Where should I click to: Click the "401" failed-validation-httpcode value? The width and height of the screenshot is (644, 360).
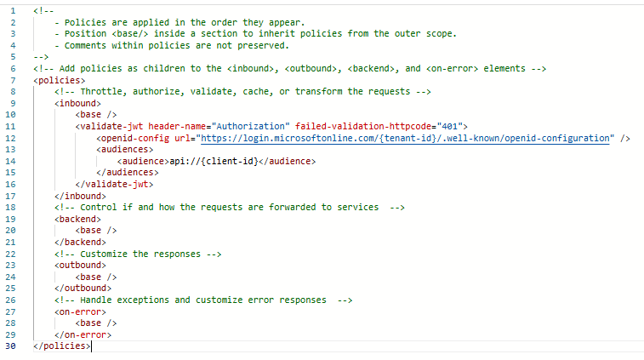[450, 127]
